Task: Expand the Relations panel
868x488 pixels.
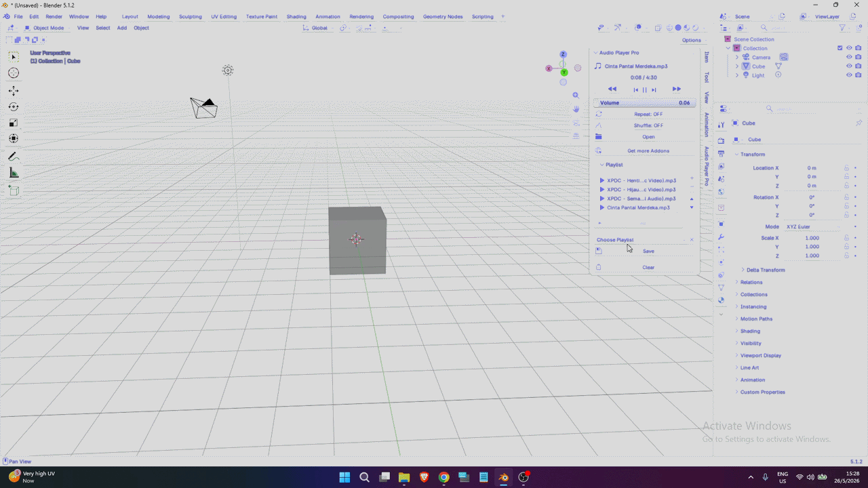Action: [751, 282]
